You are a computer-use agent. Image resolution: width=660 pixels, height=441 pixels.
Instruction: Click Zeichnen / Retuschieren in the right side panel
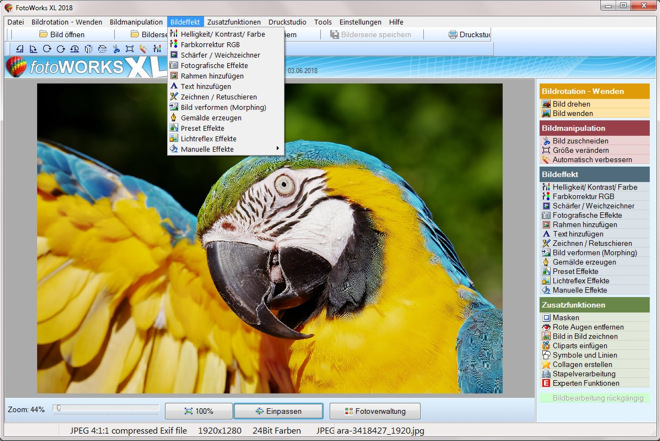coord(594,243)
